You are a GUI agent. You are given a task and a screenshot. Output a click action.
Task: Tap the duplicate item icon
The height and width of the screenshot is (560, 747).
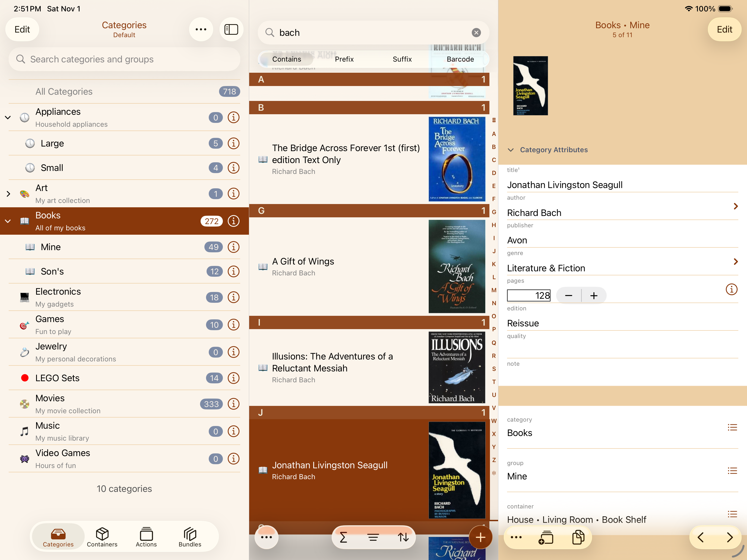(578, 537)
